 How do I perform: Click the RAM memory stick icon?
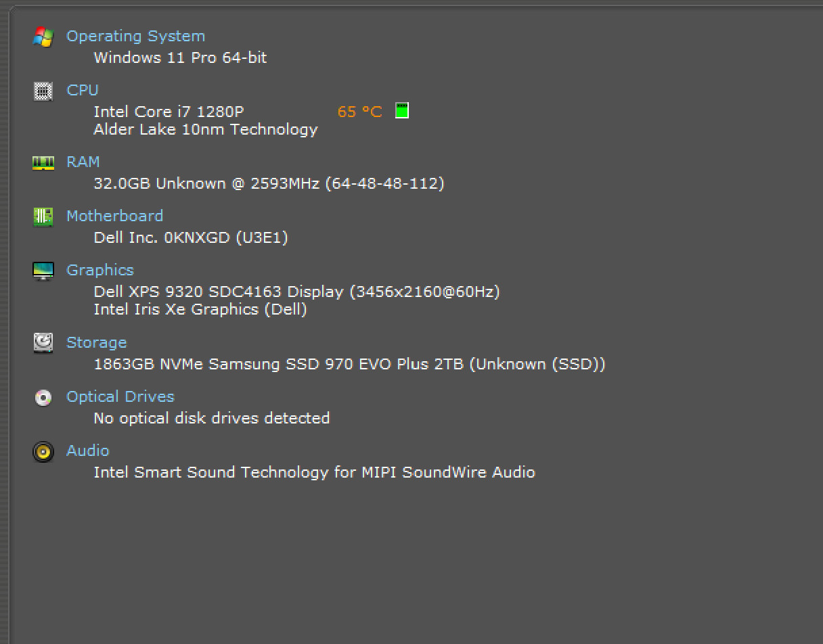click(x=43, y=162)
